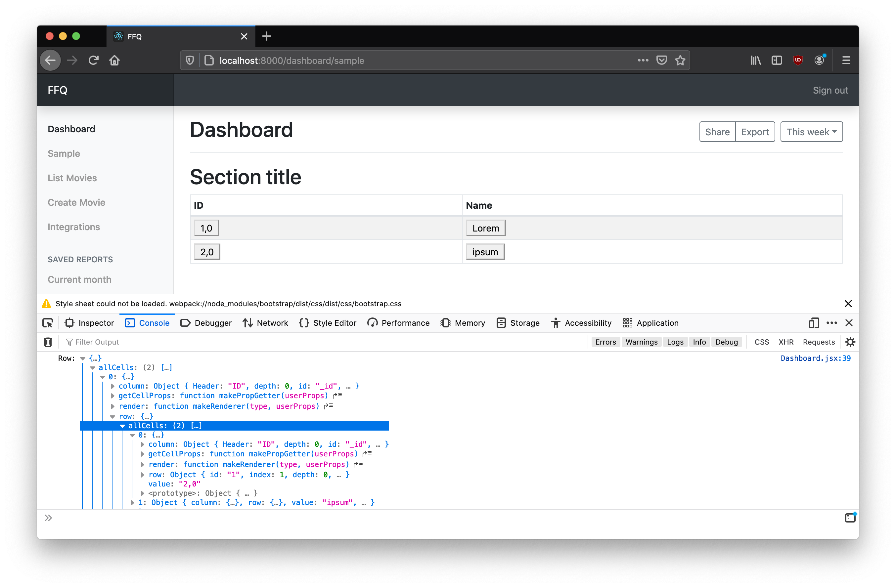896x588 pixels.
Task: Go back with the browser back arrow
Action: tap(50, 60)
